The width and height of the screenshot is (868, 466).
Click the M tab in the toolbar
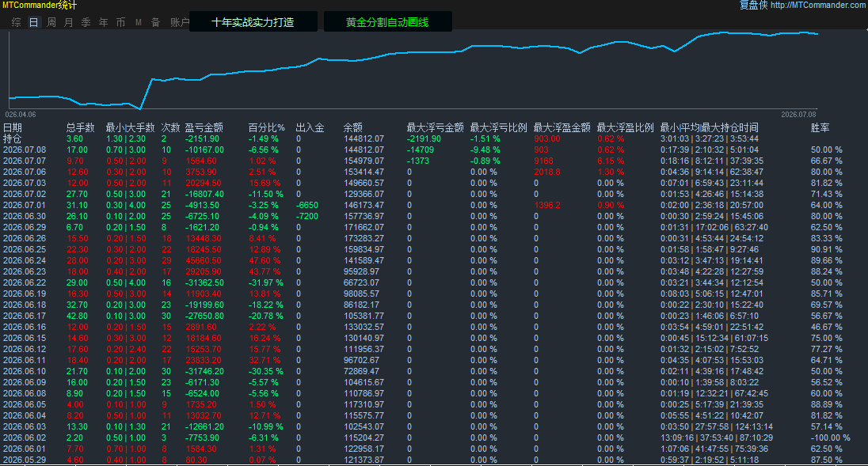tap(139, 23)
